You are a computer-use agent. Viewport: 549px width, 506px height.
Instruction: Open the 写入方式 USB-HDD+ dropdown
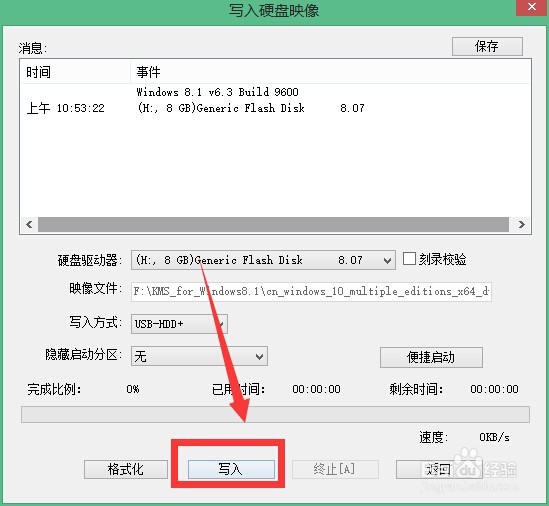tap(179, 324)
